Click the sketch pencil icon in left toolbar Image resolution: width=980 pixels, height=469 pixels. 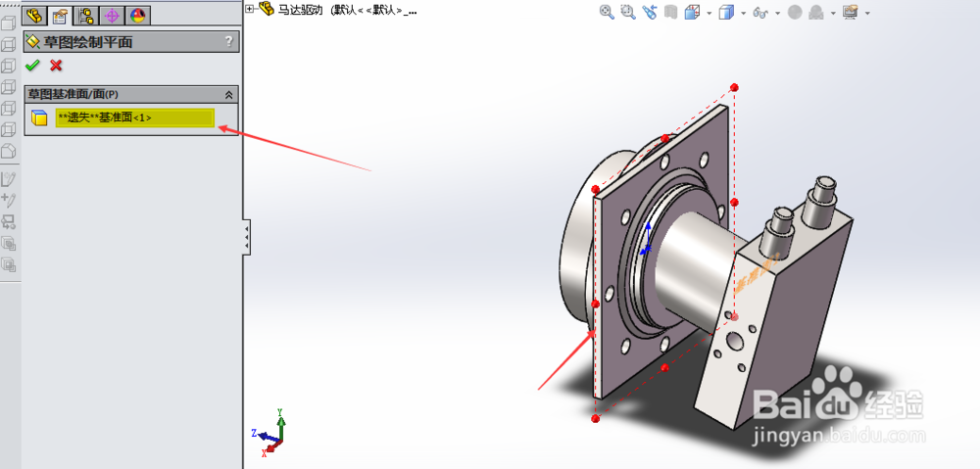coord(9,180)
